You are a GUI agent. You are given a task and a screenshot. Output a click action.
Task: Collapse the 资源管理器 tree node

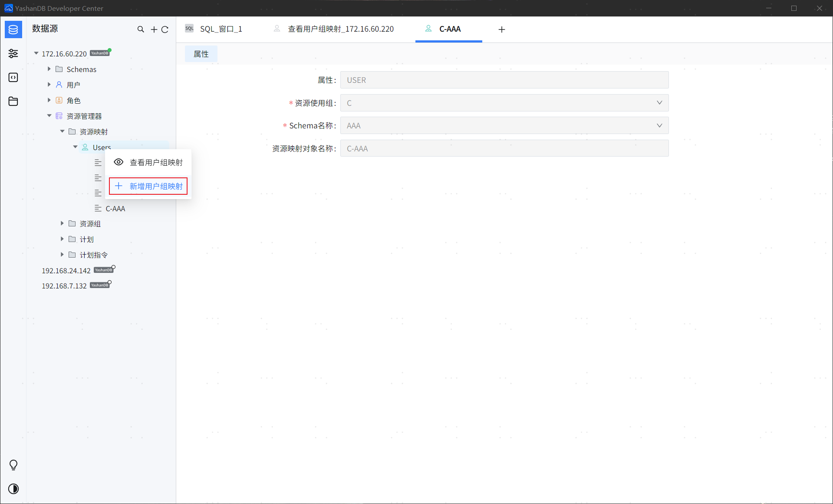[x=49, y=116]
